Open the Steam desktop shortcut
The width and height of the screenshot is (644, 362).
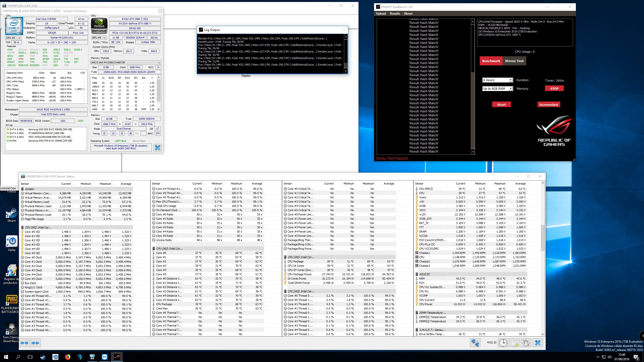point(12,214)
